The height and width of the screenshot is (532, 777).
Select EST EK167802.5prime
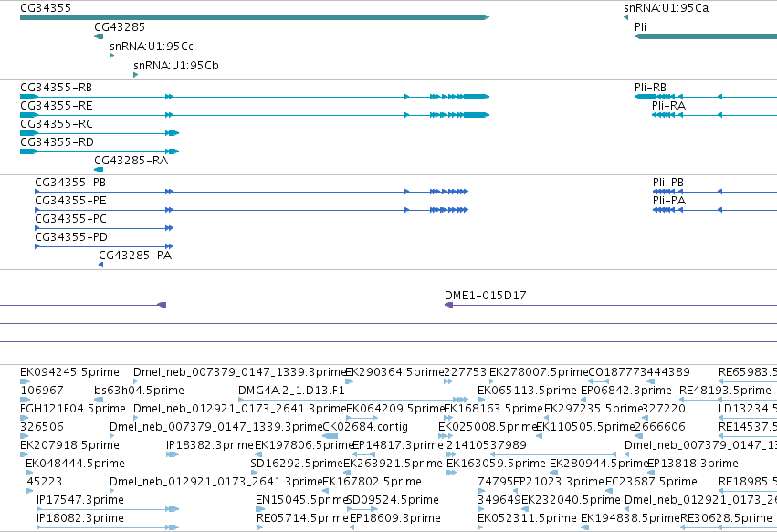click(x=373, y=482)
